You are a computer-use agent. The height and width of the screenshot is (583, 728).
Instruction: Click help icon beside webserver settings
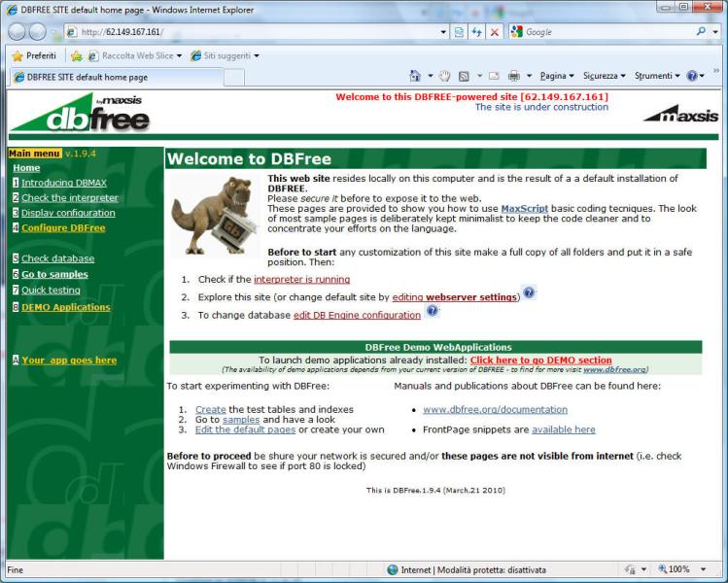(x=529, y=292)
